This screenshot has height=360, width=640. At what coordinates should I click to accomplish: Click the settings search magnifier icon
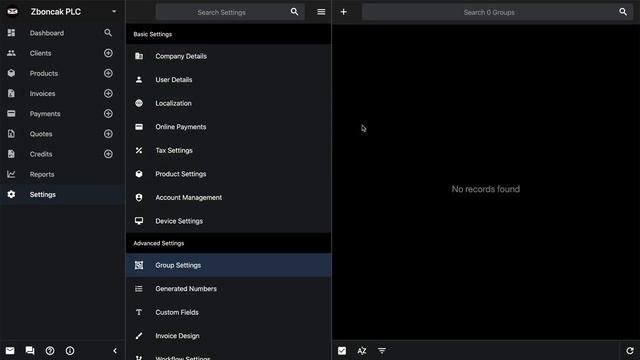[294, 12]
